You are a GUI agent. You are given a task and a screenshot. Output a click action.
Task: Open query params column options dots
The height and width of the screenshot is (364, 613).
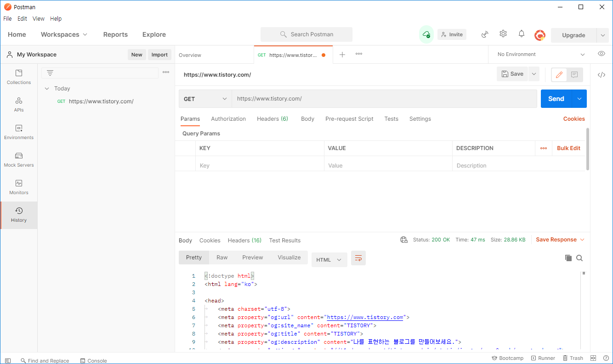[x=544, y=148]
